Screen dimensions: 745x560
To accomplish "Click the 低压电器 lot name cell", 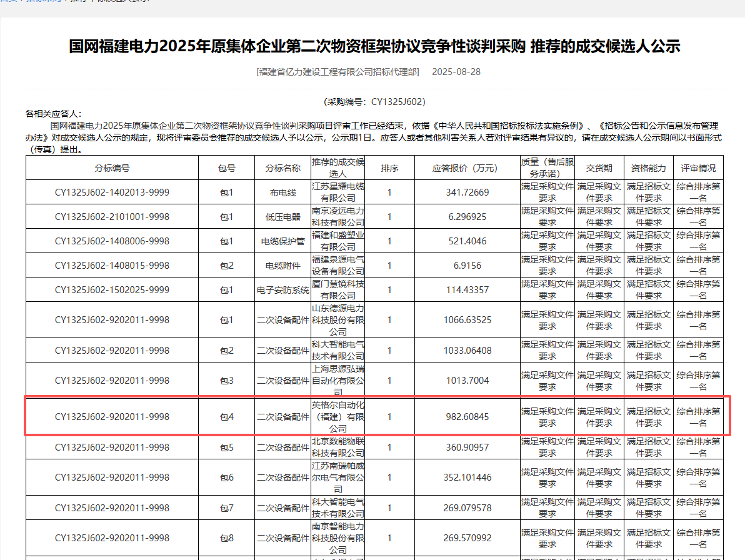I will coord(283,217).
